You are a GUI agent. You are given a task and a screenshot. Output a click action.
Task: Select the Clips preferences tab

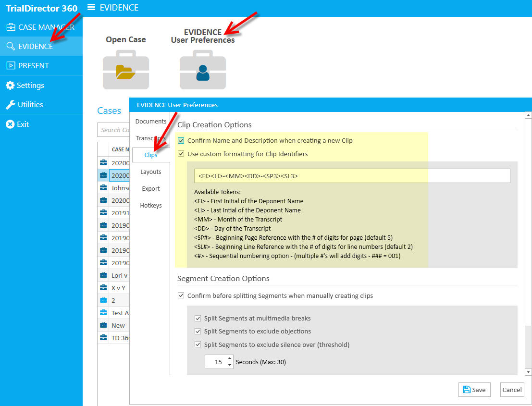click(x=150, y=155)
